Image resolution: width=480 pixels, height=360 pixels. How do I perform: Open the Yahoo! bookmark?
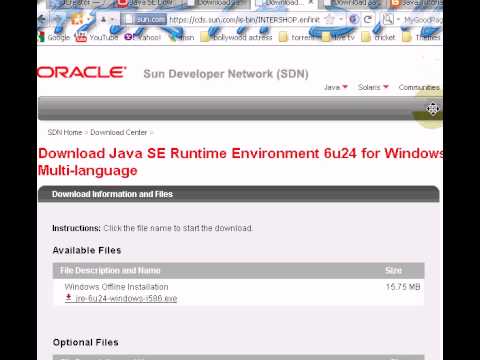tap(142, 37)
